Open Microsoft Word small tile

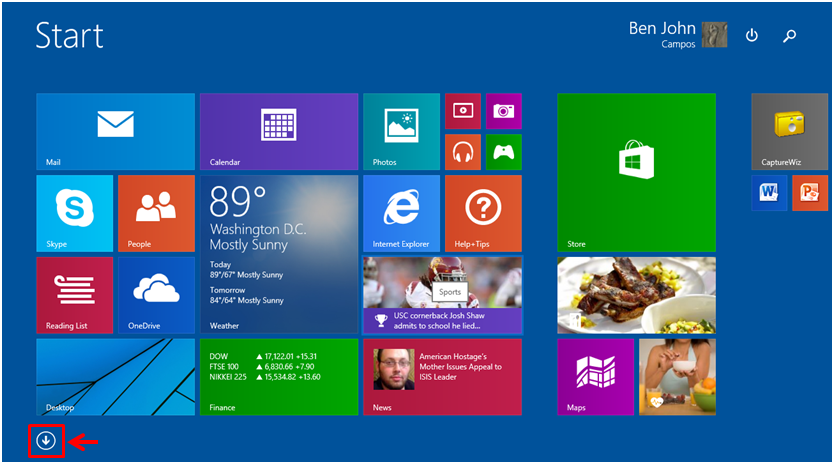point(769,193)
